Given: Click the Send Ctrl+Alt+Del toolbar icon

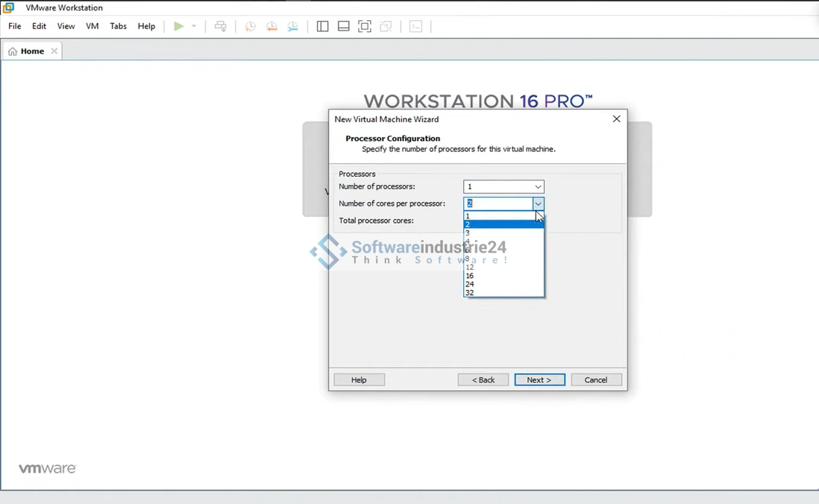Looking at the screenshot, I should pos(221,26).
